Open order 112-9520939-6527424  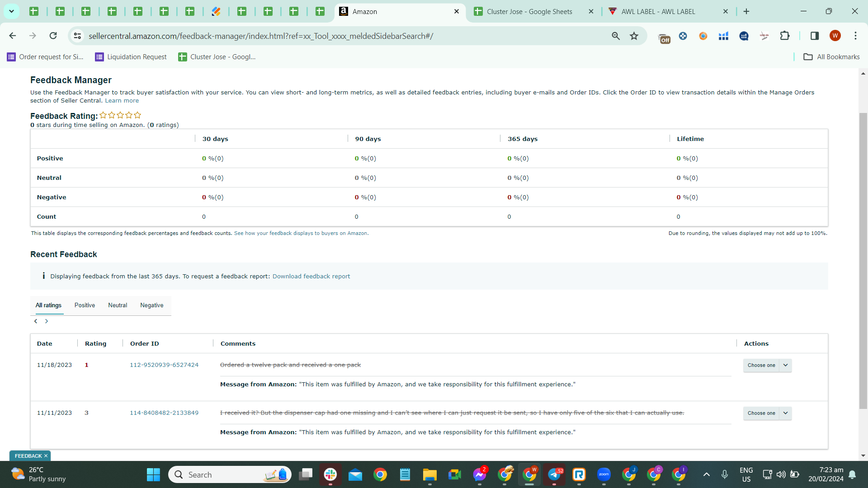(164, 365)
